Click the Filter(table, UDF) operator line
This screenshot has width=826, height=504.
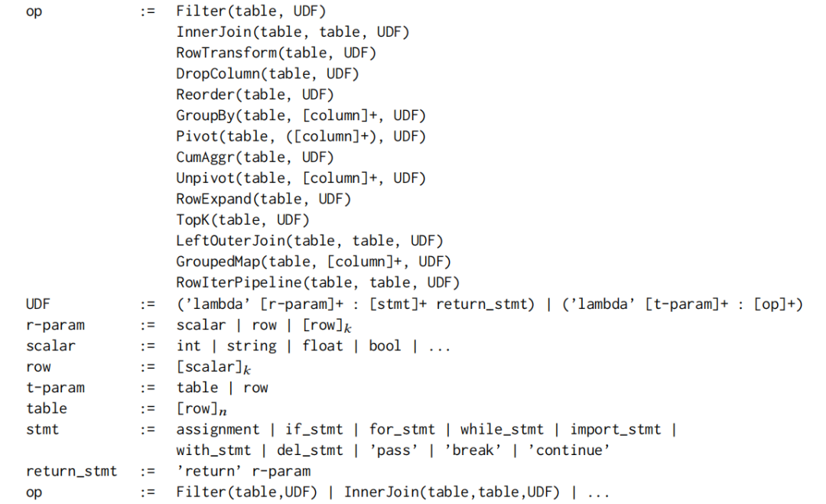[251, 11]
